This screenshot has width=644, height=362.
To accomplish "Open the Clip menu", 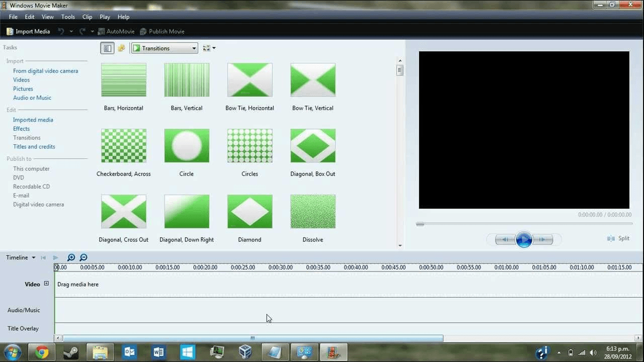I will 87,17.
